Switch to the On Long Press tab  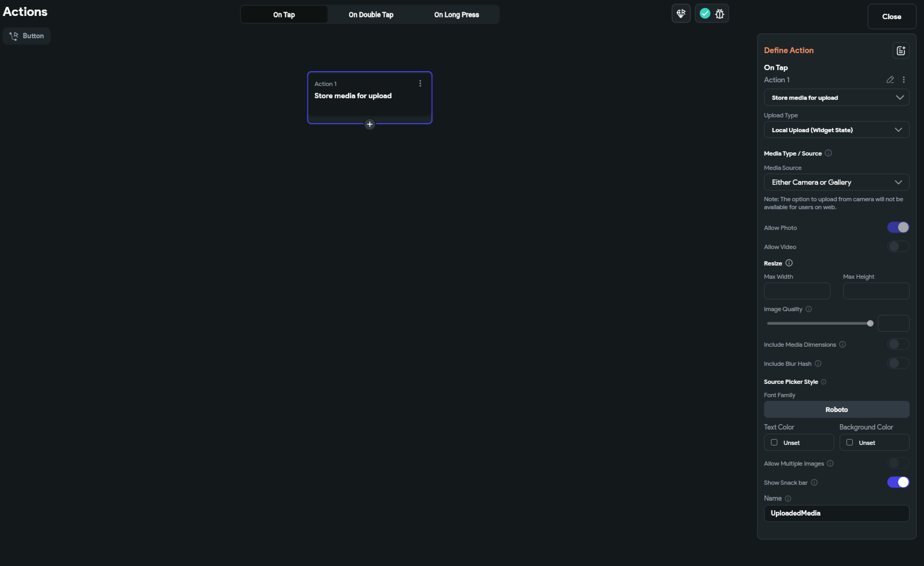(x=456, y=15)
